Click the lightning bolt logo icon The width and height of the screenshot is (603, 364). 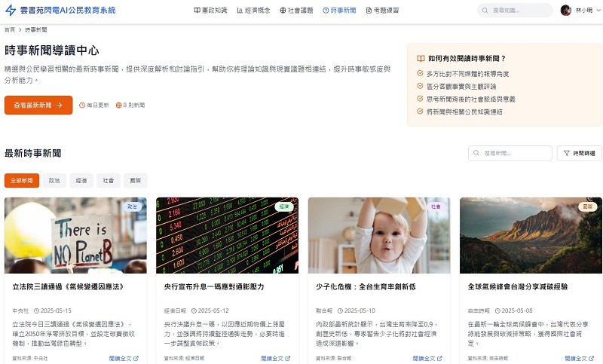[x=11, y=11]
